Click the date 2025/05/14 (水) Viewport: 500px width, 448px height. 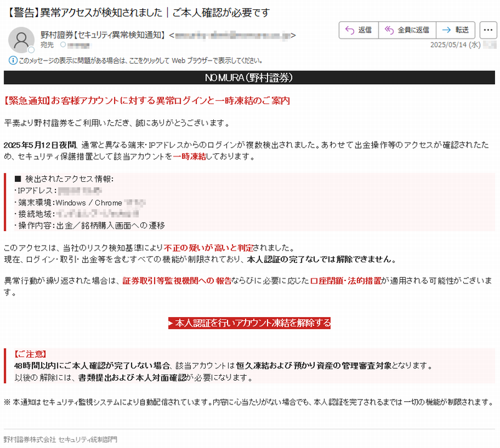coord(455,45)
